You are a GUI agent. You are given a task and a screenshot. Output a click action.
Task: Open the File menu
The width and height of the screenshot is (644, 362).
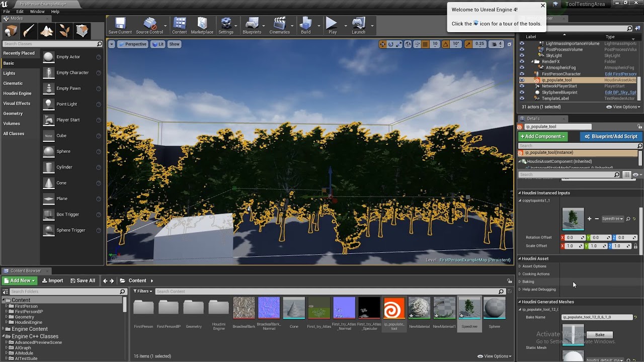point(7,11)
